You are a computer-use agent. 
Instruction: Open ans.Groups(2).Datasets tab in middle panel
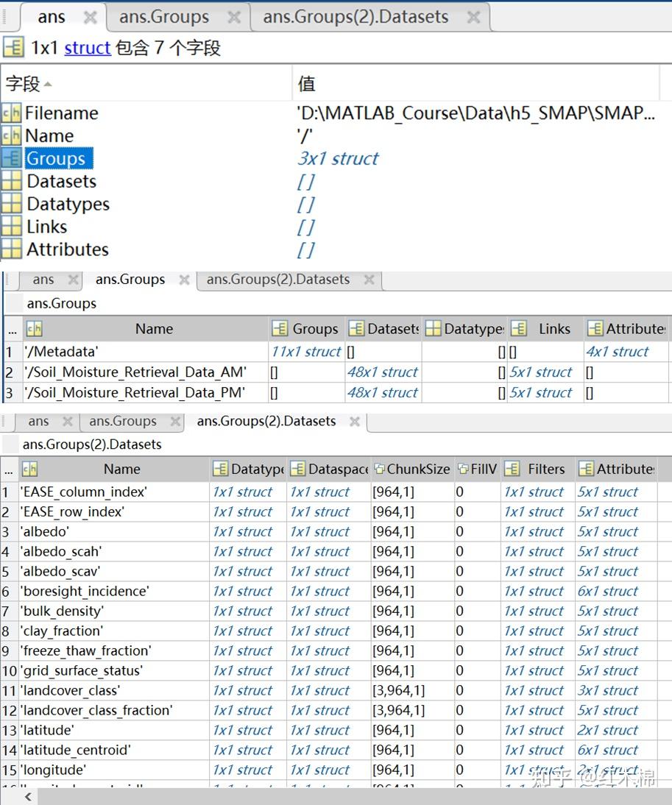277,280
